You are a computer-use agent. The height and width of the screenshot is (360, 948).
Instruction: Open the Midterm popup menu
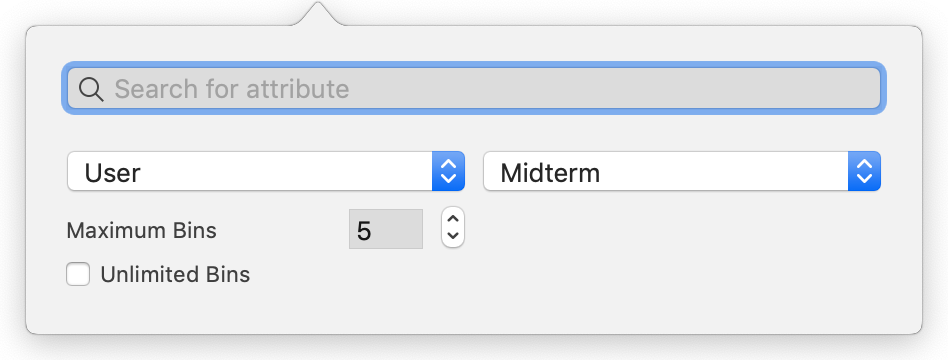point(682,171)
